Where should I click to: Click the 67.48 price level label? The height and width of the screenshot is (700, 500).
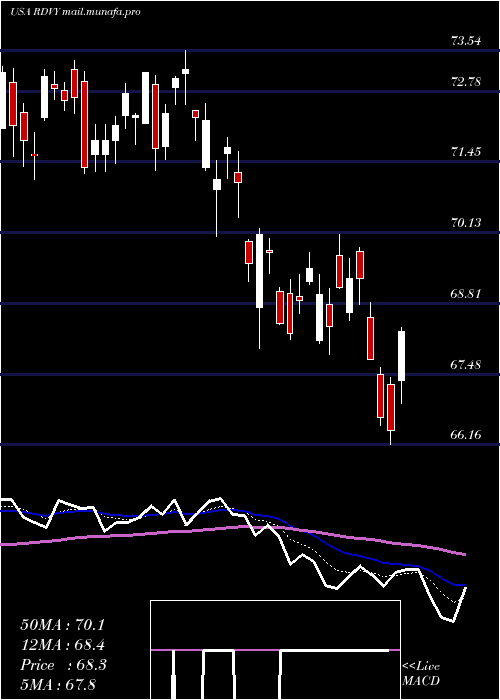point(466,364)
